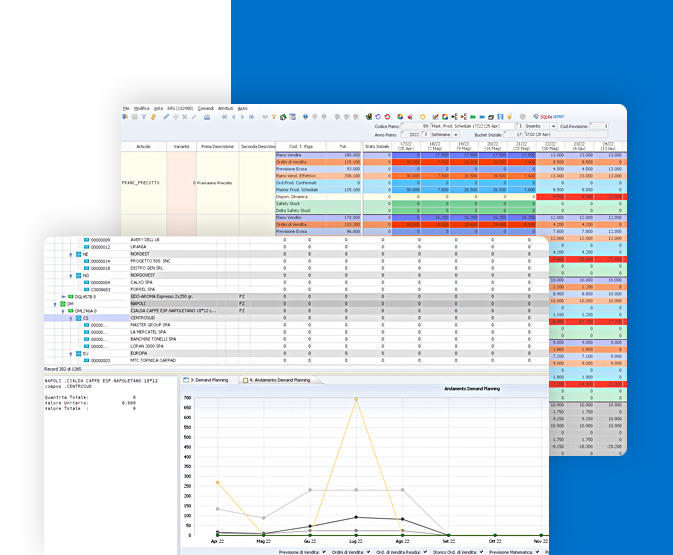Click the blue right arrow icon
Viewport: 673px width, 555px height.
(x=482, y=117)
